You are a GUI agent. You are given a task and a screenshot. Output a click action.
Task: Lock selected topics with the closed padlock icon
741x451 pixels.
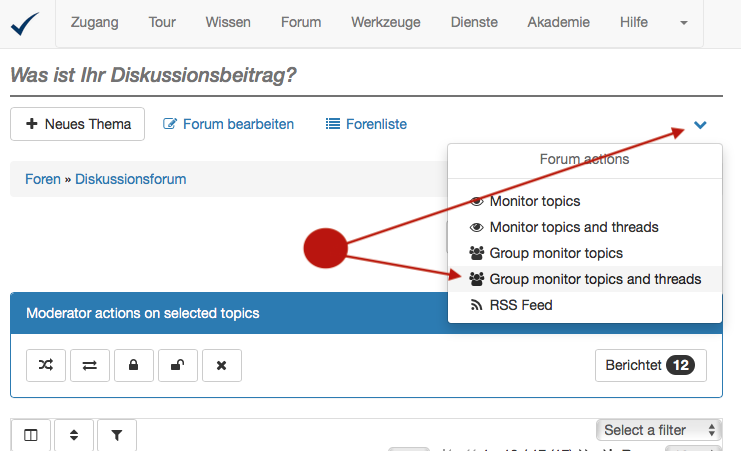[x=134, y=366]
